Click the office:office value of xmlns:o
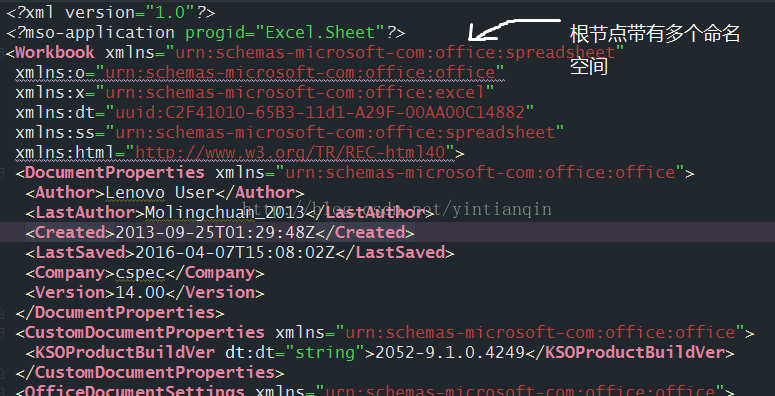This screenshot has height=396, width=775. click(x=301, y=73)
